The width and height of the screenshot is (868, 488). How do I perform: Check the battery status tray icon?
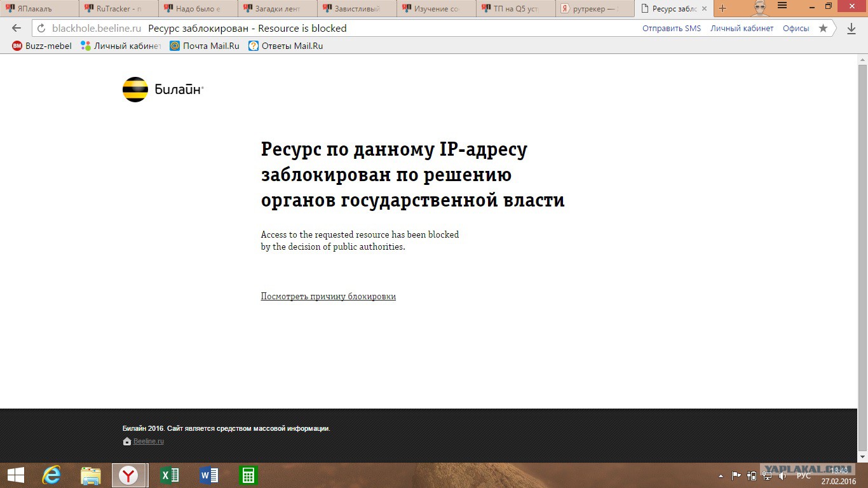(752, 475)
